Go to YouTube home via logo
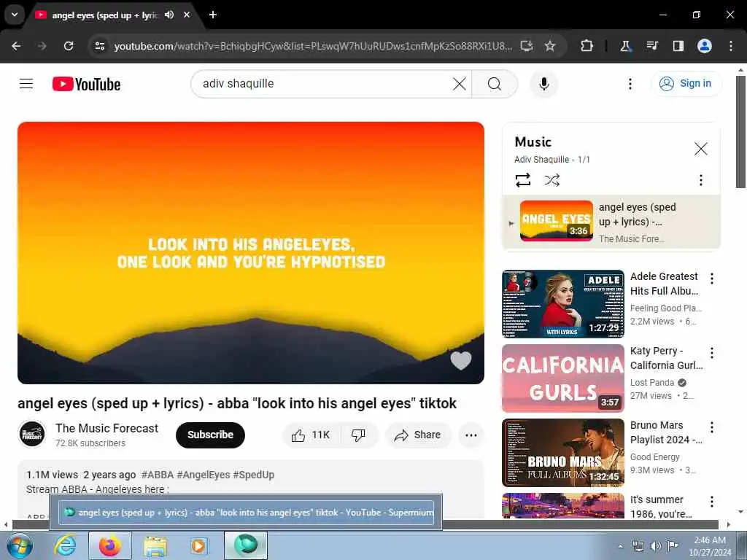The width and height of the screenshot is (747, 560). click(86, 85)
